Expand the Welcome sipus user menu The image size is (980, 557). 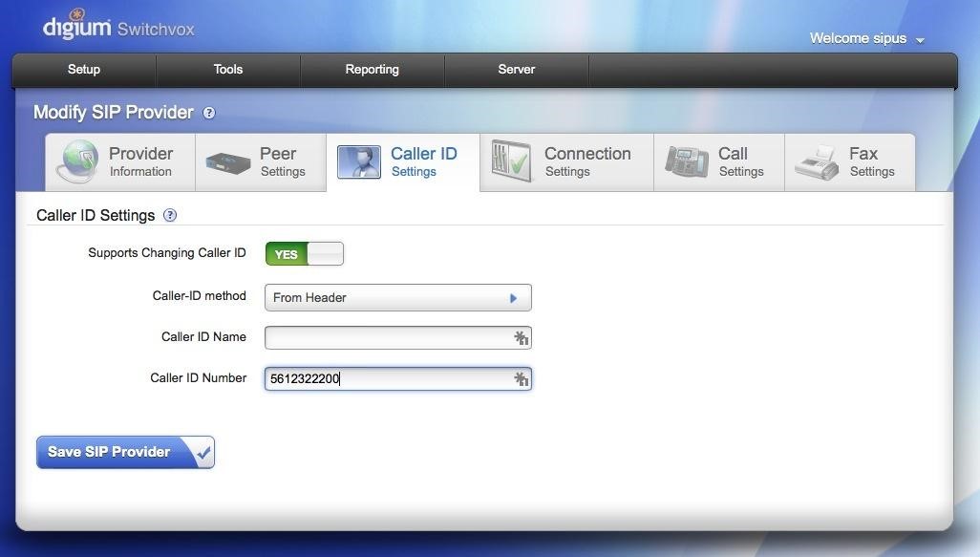866,39
